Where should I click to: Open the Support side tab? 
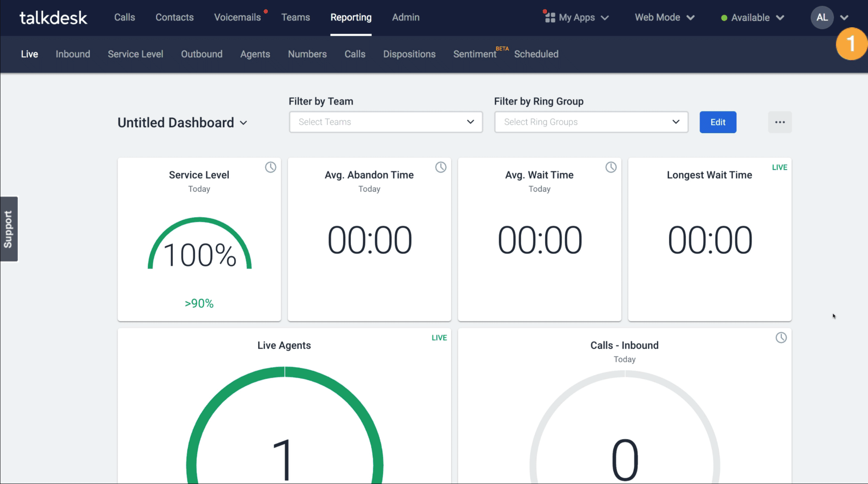[9, 229]
